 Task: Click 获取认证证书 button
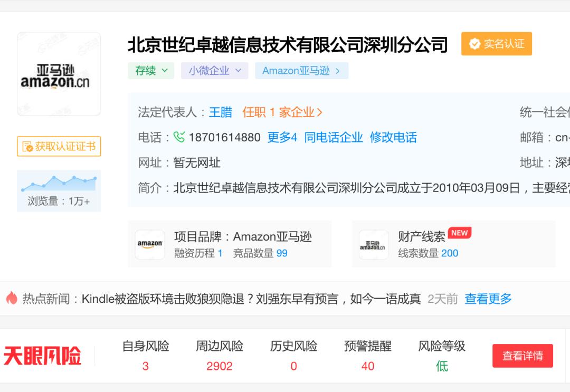coord(59,147)
